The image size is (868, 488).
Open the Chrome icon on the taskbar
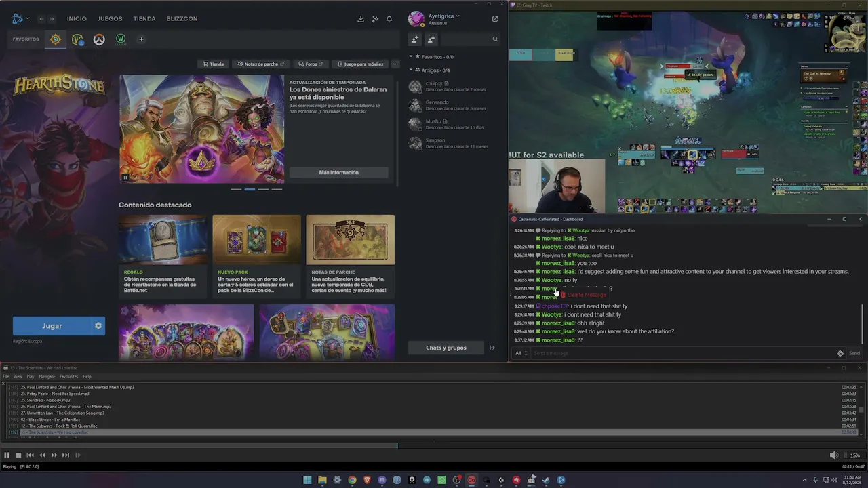pos(352,480)
